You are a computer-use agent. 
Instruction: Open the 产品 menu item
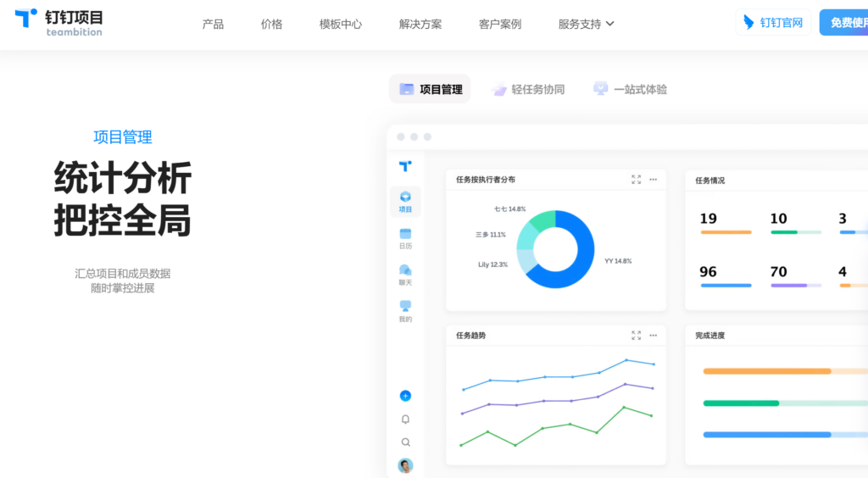(213, 24)
